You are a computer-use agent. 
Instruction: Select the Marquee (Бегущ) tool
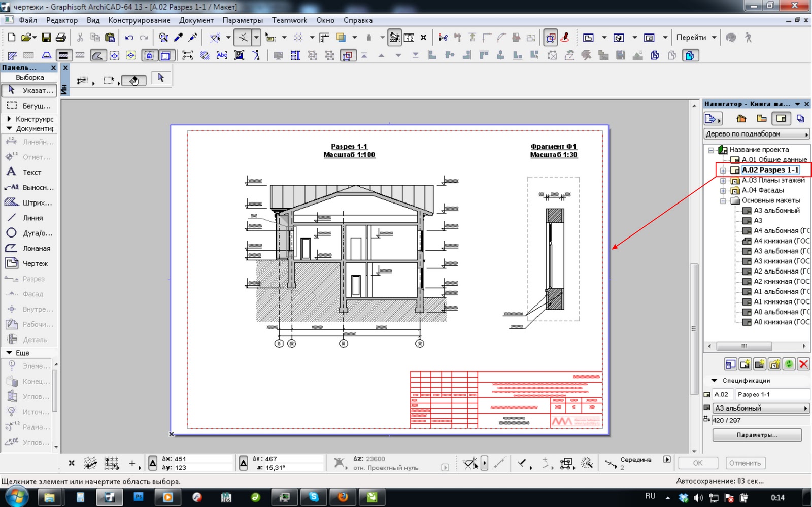click(x=29, y=106)
